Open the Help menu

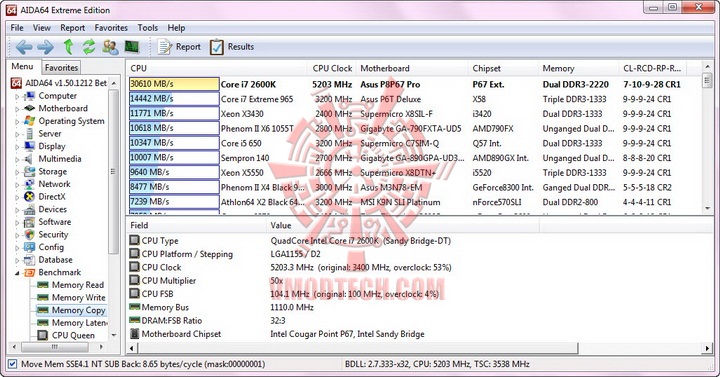point(176,28)
